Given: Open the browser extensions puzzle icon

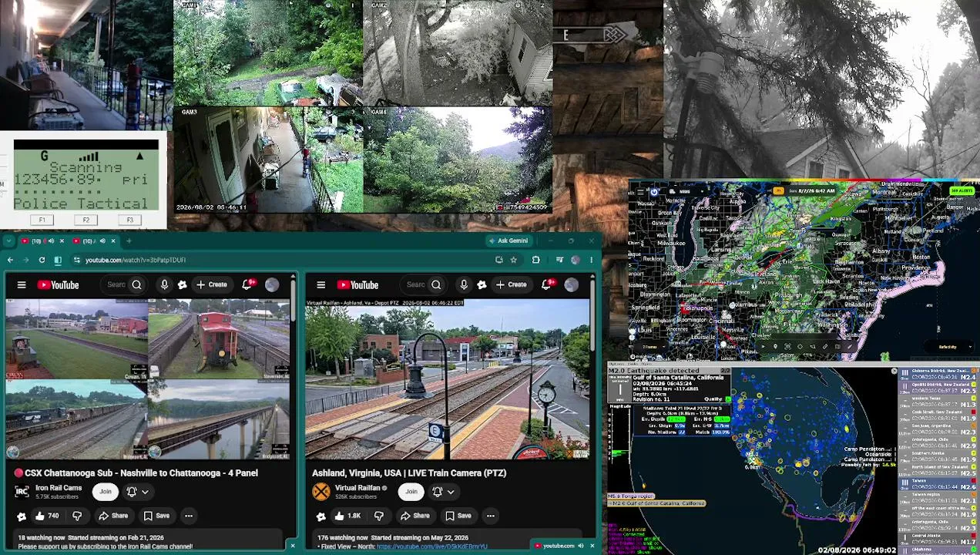Looking at the screenshot, I should click(x=535, y=260).
